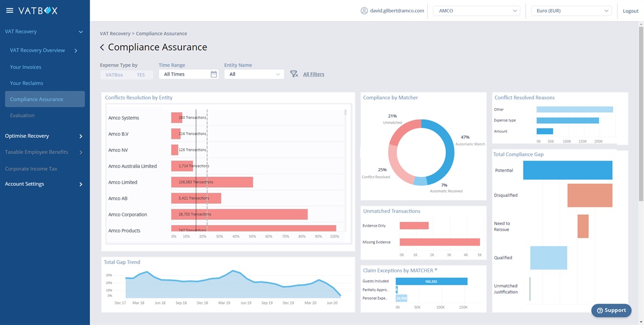Click the Amco B.V entity label

click(118, 134)
